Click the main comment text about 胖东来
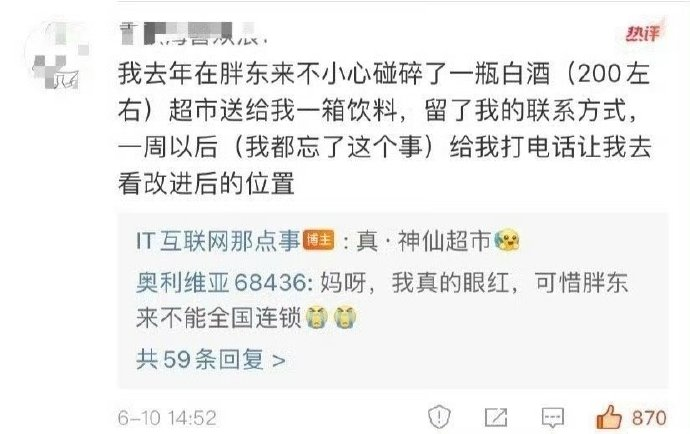The height and width of the screenshot is (434, 690). pos(385,129)
